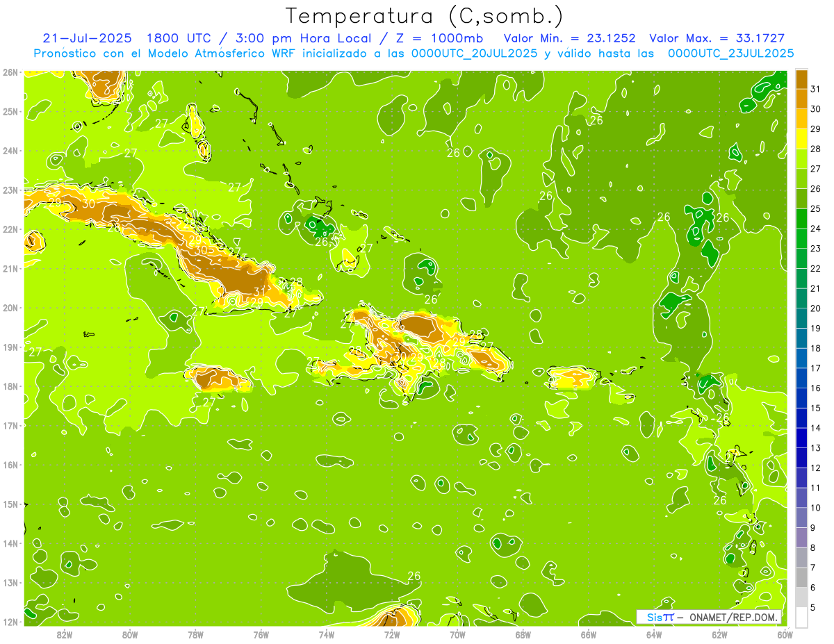834x644 pixels.
Task: Click the blue legend swatch between 15 and 16
Action: coord(802,398)
